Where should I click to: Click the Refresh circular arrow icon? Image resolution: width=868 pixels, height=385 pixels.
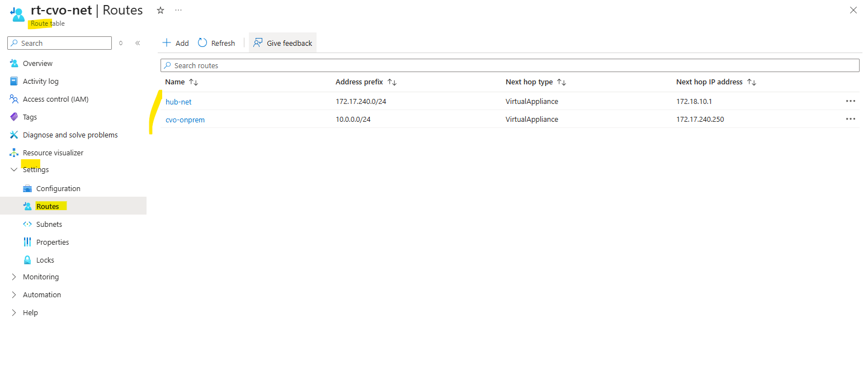(x=202, y=42)
